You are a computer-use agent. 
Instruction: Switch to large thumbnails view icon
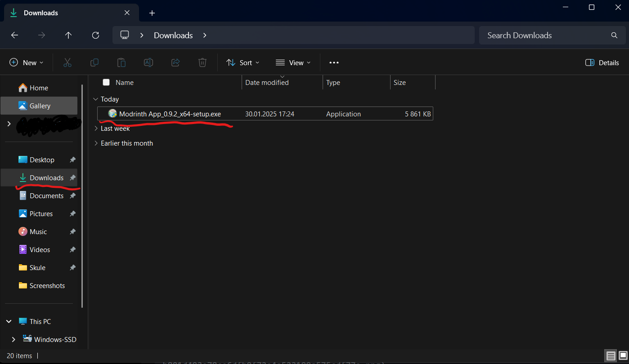[623, 356]
